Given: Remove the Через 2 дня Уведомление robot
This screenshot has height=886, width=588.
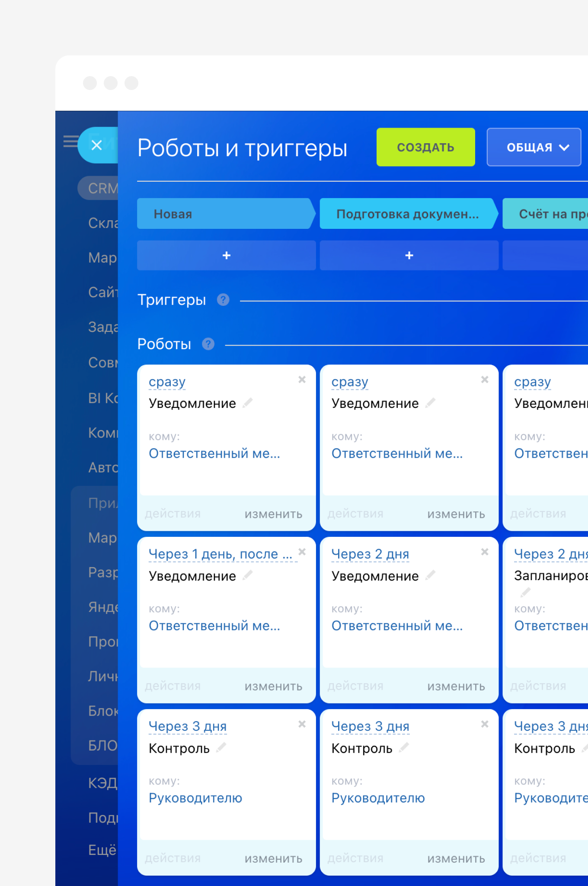Looking at the screenshot, I should pyautogui.click(x=485, y=552).
